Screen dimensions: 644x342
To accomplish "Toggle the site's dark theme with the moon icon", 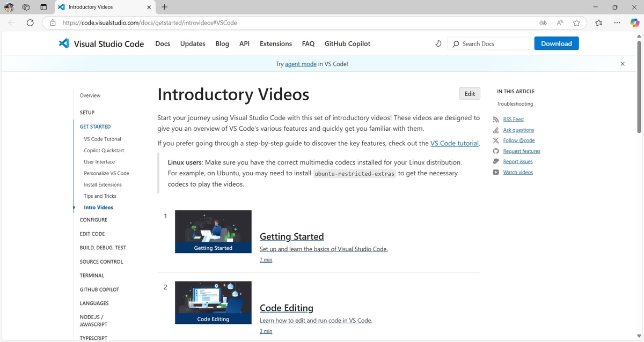I will pos(438,43).
